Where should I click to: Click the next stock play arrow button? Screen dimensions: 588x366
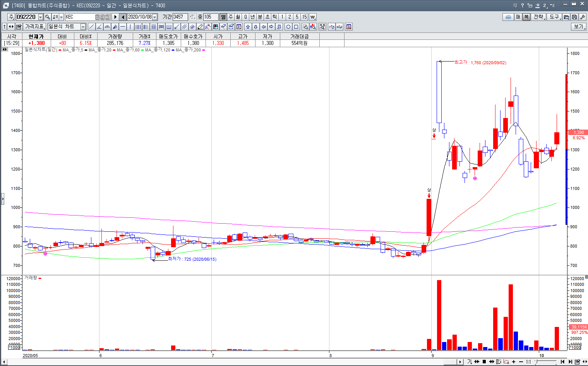point(115,17)
